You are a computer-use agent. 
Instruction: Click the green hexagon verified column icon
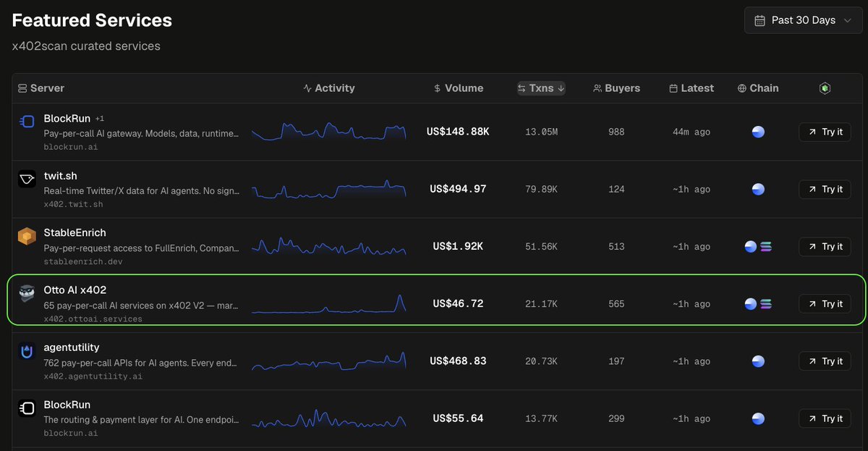point(825,88)
